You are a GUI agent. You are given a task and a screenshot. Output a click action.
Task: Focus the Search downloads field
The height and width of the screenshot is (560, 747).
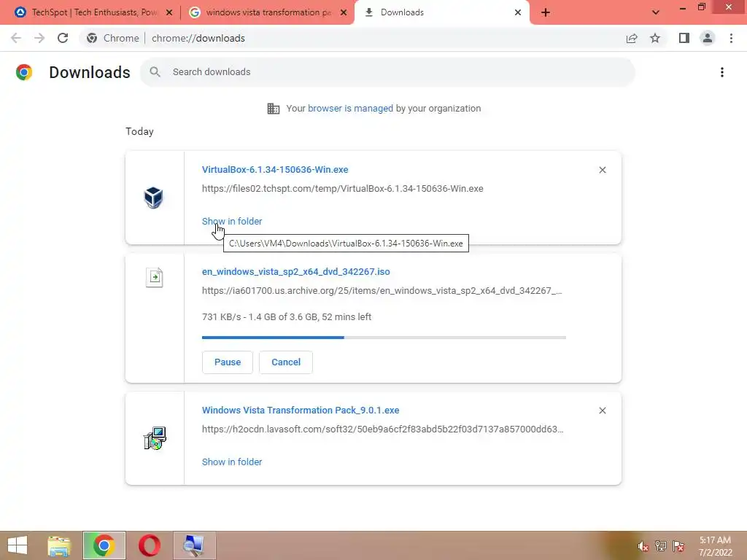(388, 72)
